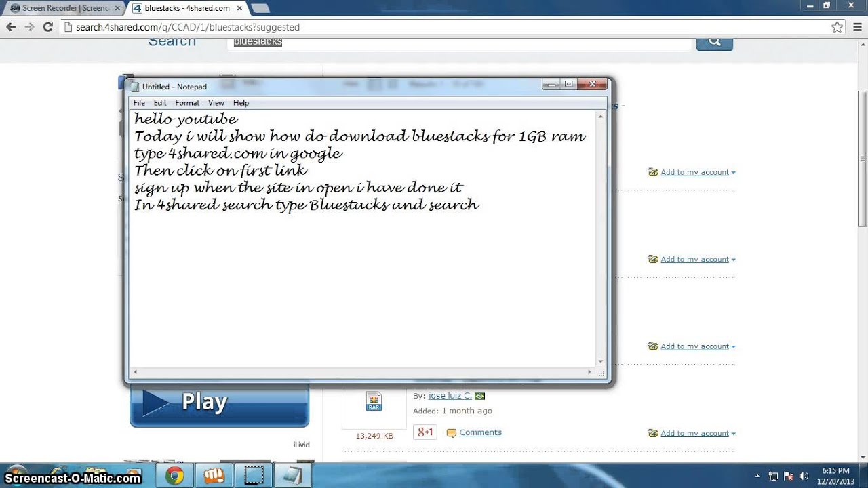Close the Notepad window
The height and width of the screenshot is (488, 868).
592,84
